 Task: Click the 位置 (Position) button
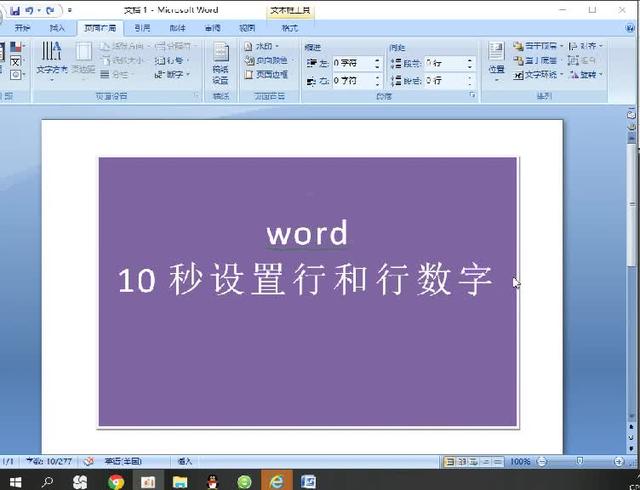click(496, 61)
